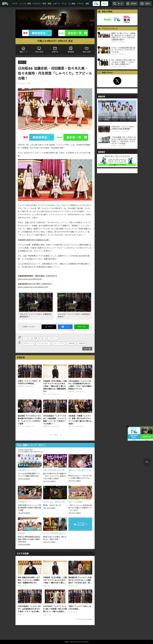153x644 pixels.
Task: Click the 最新話再生 button below the first article photo
Action: (x=38, y=137)
